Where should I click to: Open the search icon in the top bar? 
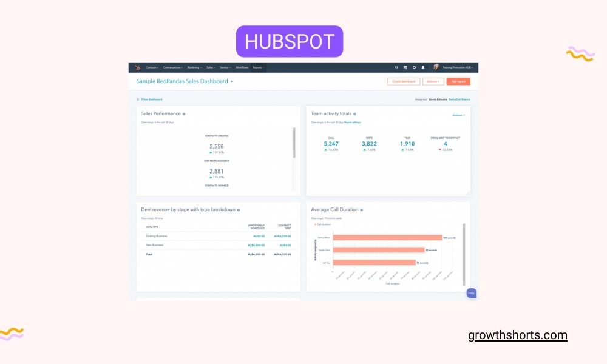point(396,67)
